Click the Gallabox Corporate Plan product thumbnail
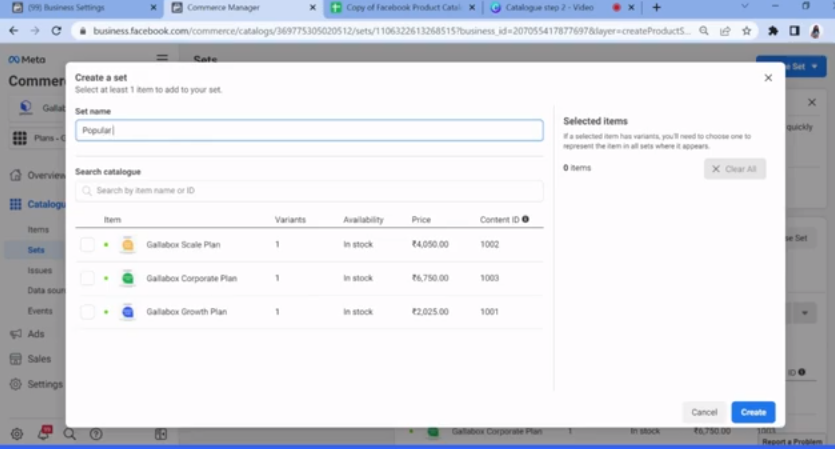This screenshot has height=449, width=835. click(x=128, y=278)
